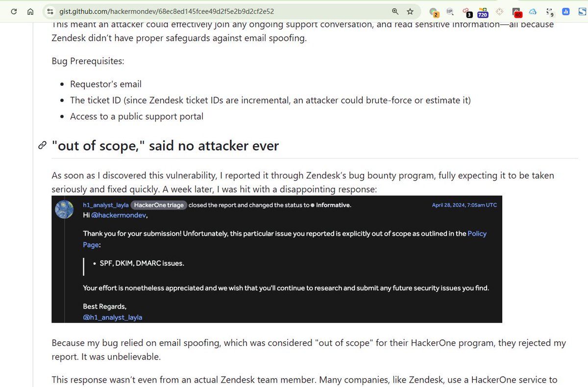Click the "Best Regards," line
The image size is (588, 387).
tap(104, 306)
